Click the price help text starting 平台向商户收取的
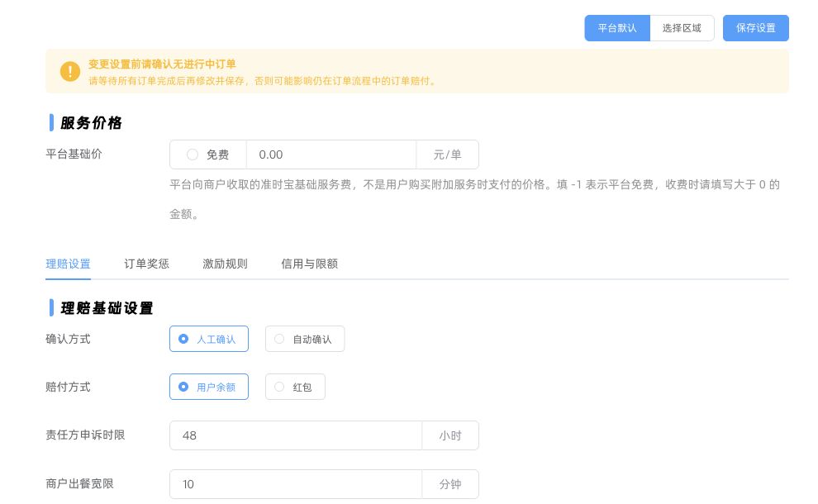The width and height of the screenshot is (818, 504). coord(475,199)
